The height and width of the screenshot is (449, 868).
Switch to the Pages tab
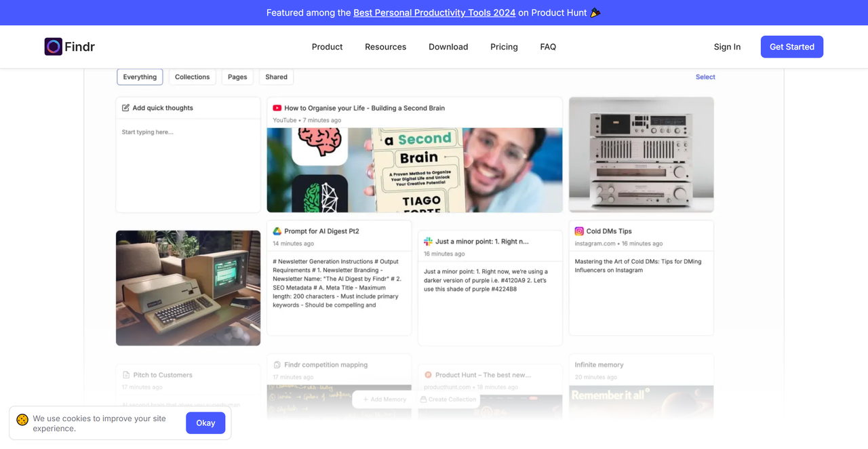[x=237, y=77]
